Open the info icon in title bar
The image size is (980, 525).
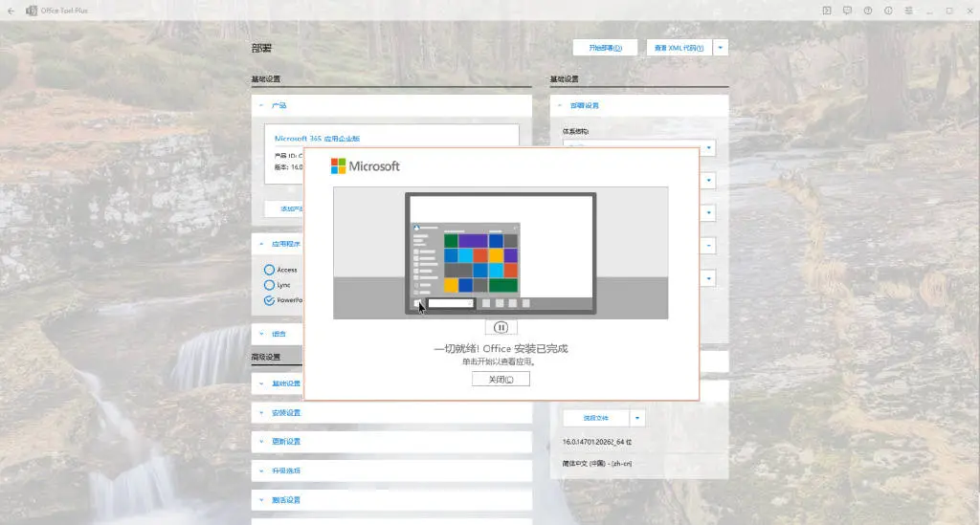coord(888,11)
